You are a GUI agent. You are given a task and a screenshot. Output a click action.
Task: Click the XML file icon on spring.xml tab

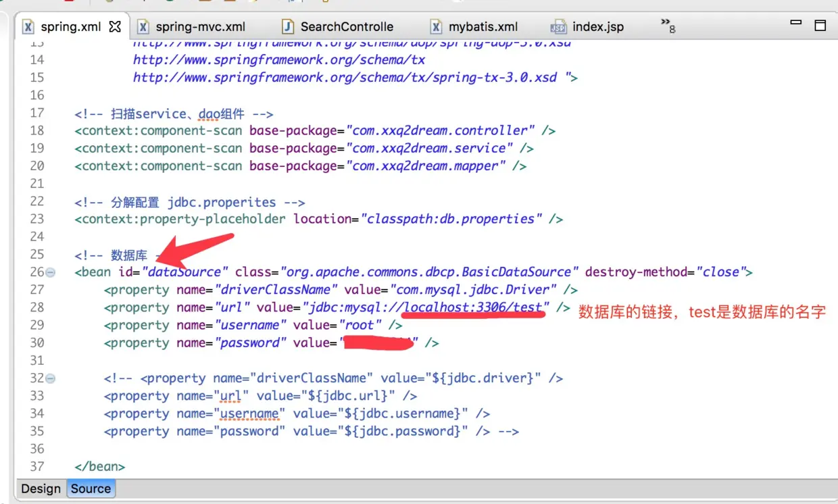coord(28,27)
